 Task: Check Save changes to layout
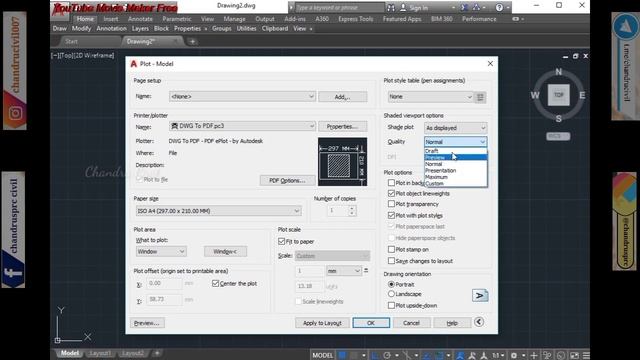click(391, 260)
